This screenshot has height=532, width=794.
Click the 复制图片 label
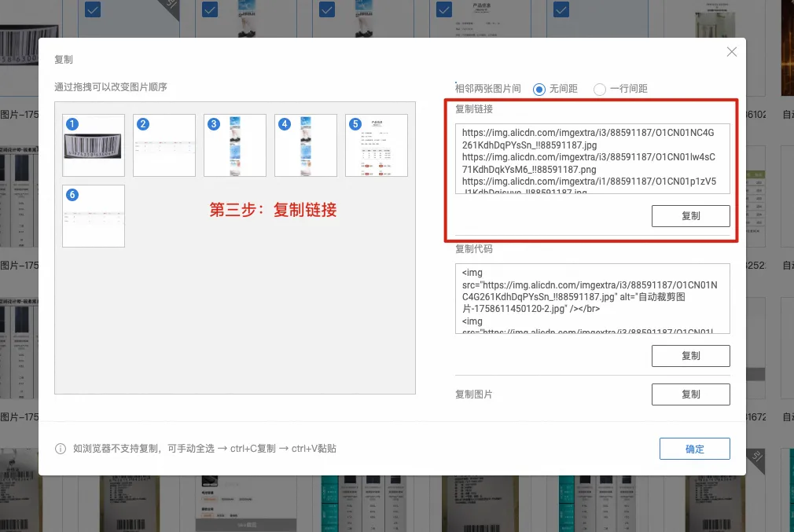point(474,394)
